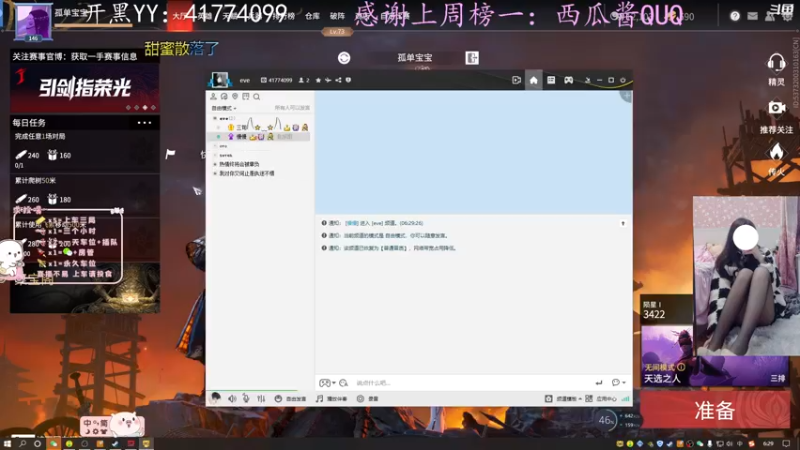
Task: Click the recording button in bottom bar
Action: coord(367,398)
